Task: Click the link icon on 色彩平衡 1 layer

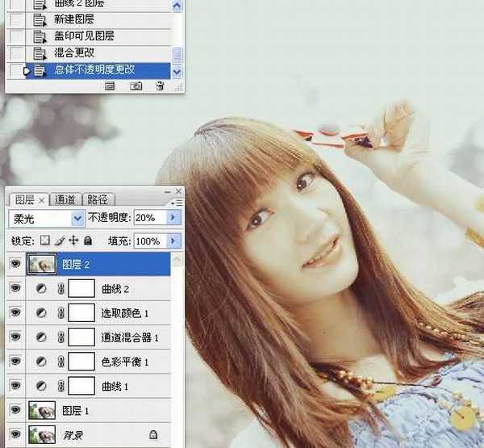Action: coord(60,361)
